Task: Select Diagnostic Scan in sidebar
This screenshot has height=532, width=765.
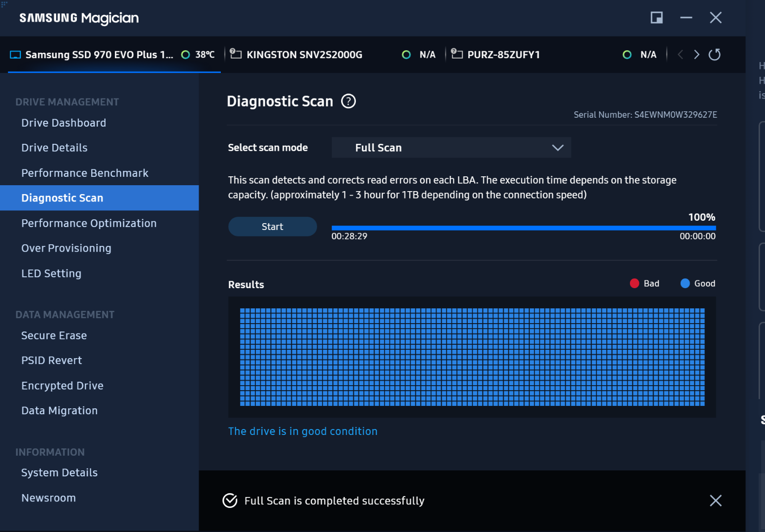Action: (x=100, y=198)
